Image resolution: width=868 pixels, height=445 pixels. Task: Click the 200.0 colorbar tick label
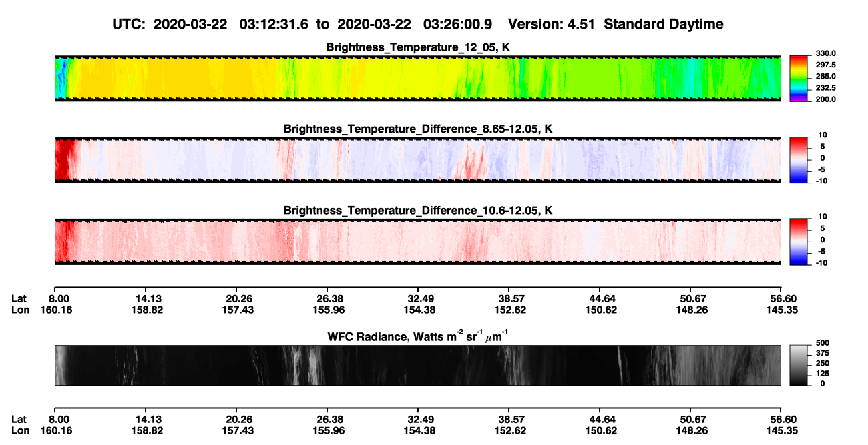(826, 99)
